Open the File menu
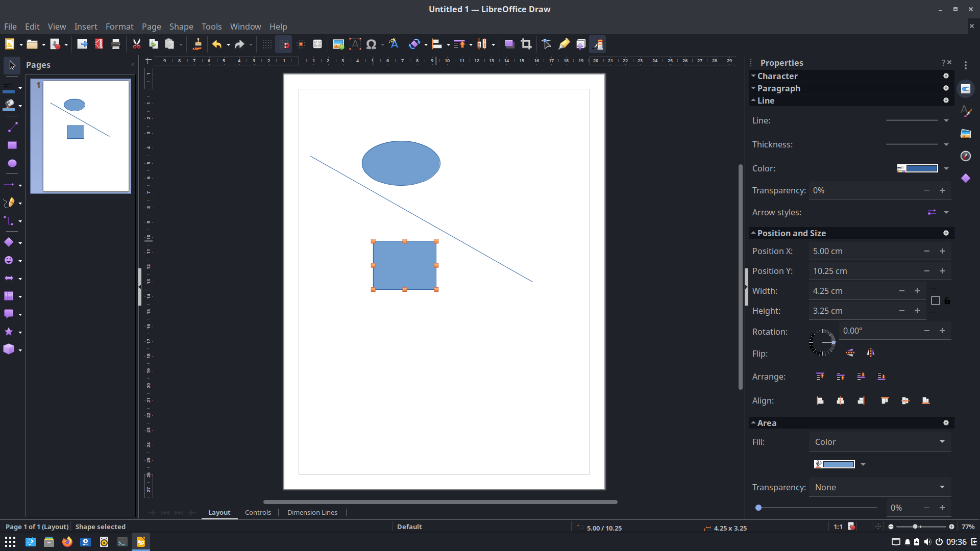This screenshot has width=980, height=551. (10, 27)
